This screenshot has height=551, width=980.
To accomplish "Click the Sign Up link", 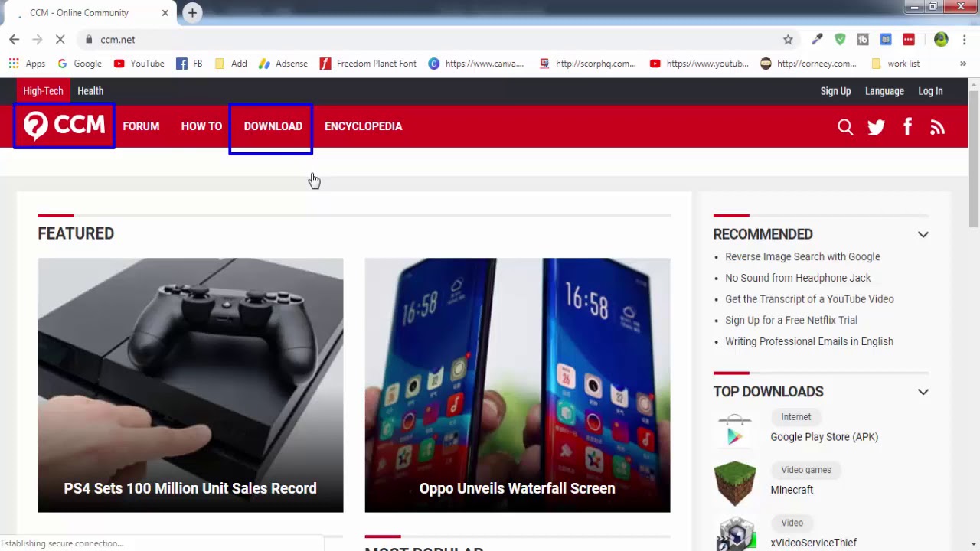I will [x=835, y=91].
